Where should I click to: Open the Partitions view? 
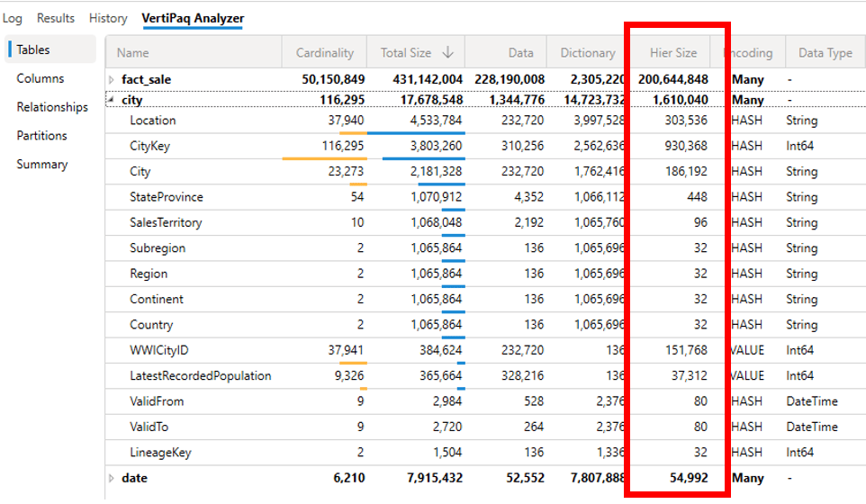pos(41,136)
